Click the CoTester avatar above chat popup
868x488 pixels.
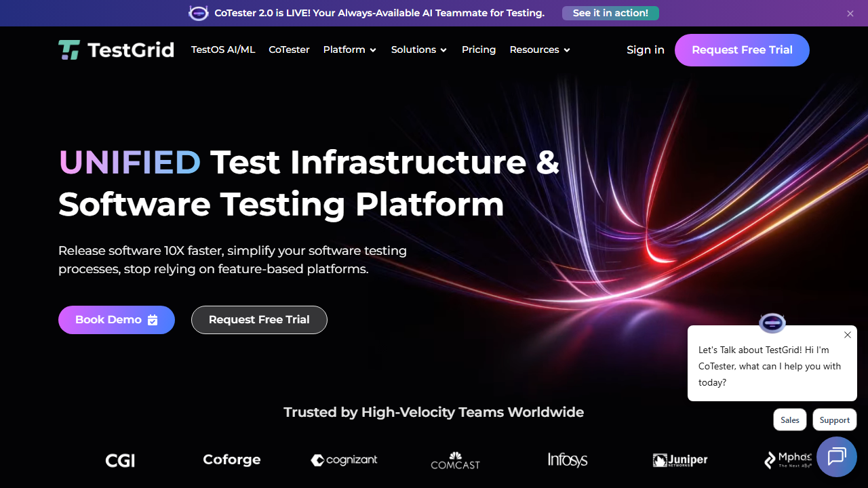click(772, 323)
